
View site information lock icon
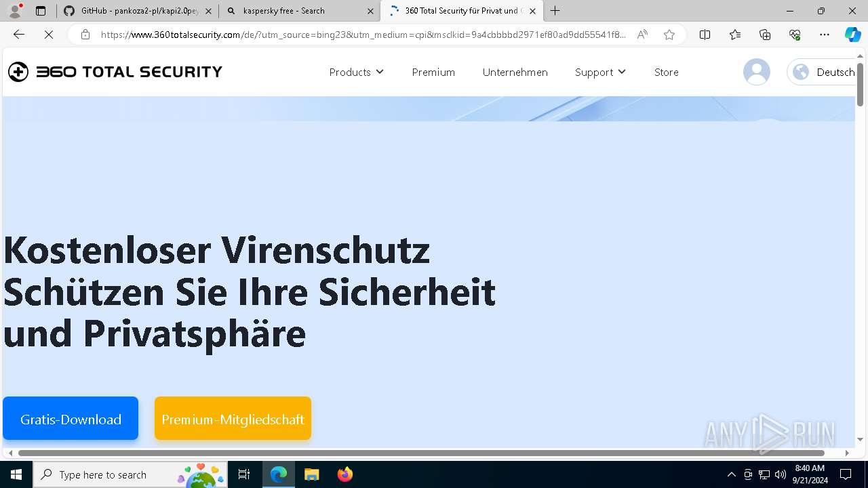click(85, 35)
